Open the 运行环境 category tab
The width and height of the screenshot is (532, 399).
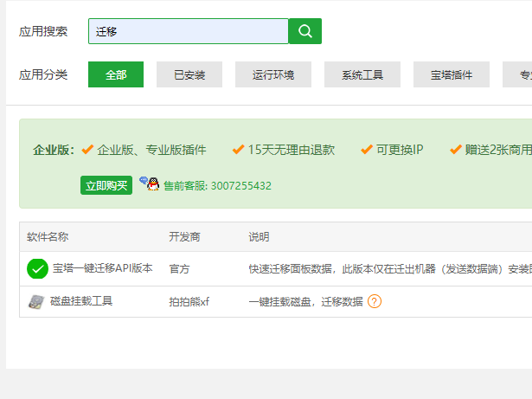coord(273,74)
